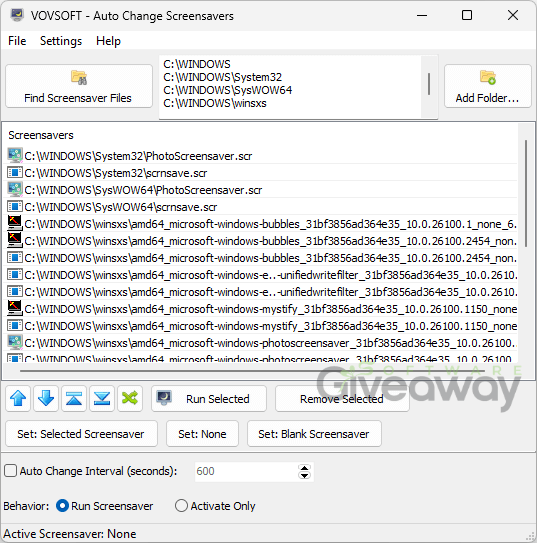Select C:\WINDOWS\winsxs folder entry

click(215, 103)
